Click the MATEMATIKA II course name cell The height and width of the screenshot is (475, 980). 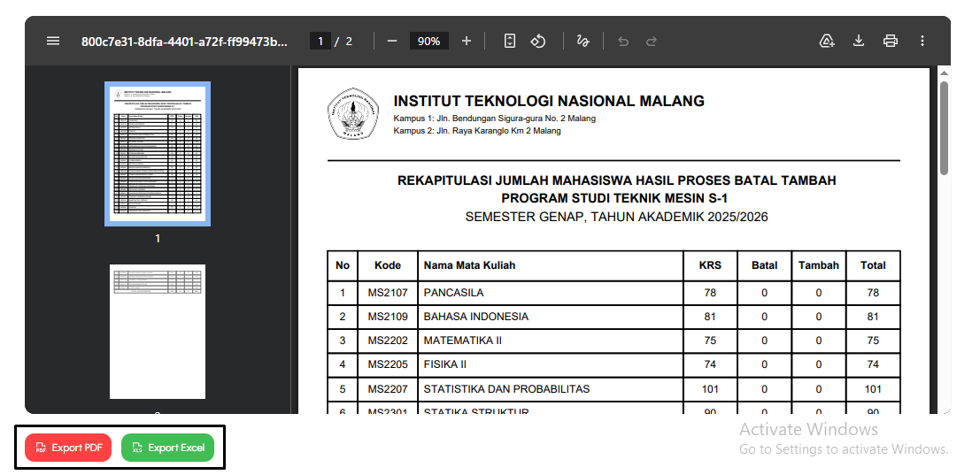551,341
